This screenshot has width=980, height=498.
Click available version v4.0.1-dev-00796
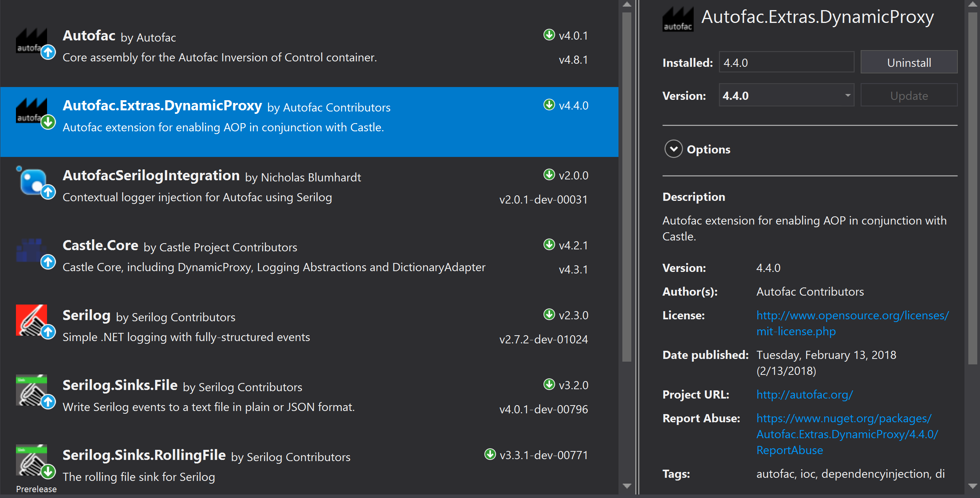point(543,409)
